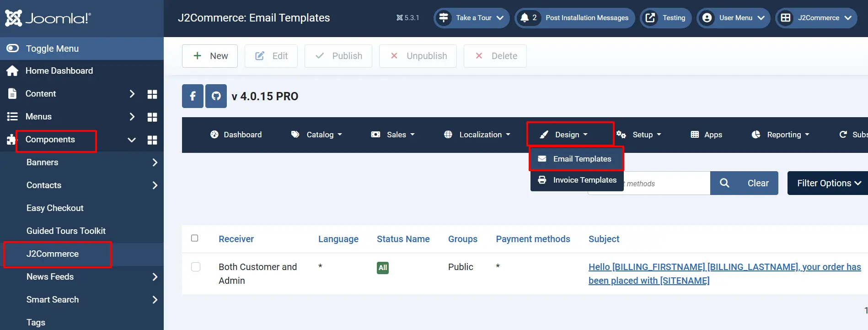This screenshot has height=330, width=868.
Task: Click the Joomla logo in the header
Action: click(x=48, y=18)
